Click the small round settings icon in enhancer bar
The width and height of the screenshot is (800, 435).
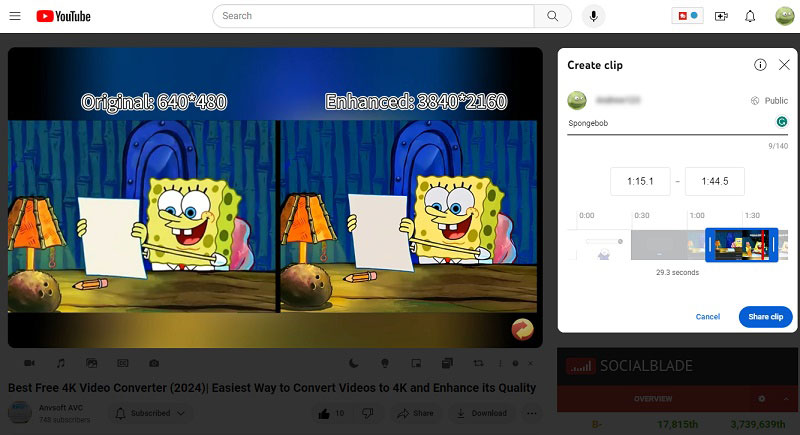pyautogui.click(x=515, y=363)
